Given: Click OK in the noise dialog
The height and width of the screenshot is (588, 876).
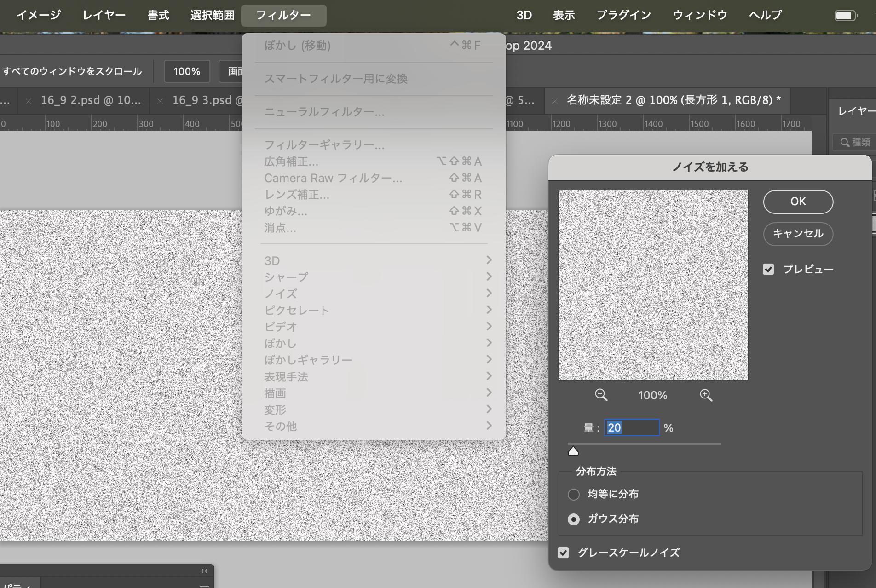Looking at the screenshot, I should [x=798, y=202].
